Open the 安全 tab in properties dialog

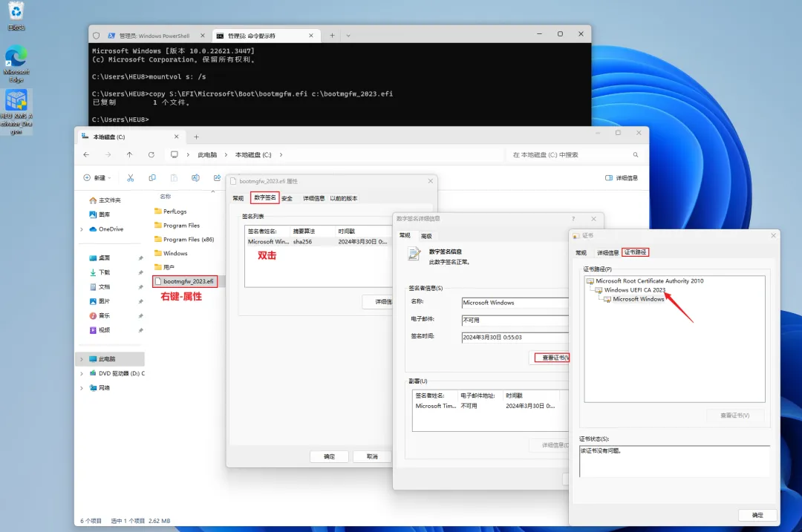click(287, 198)
